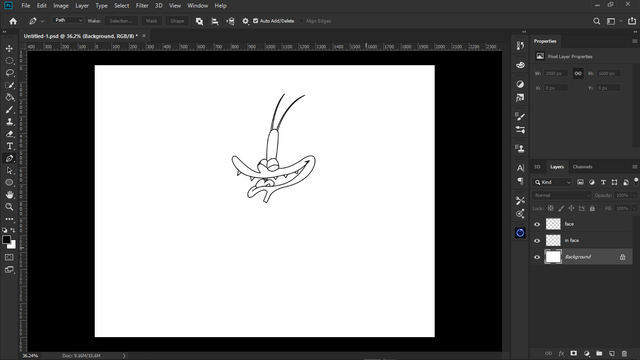Select the Hand tool
640x360 pixels.
pyautogui.click(x=9, y=195)
